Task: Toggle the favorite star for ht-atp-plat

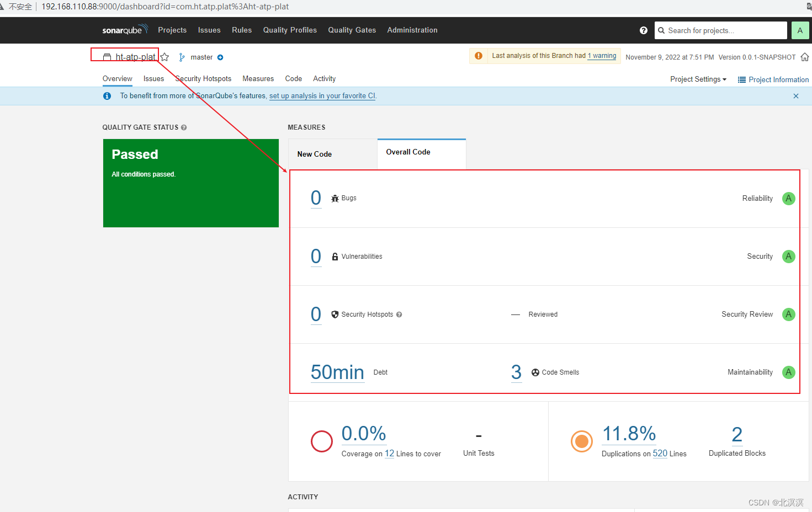Action: [164, 56]
